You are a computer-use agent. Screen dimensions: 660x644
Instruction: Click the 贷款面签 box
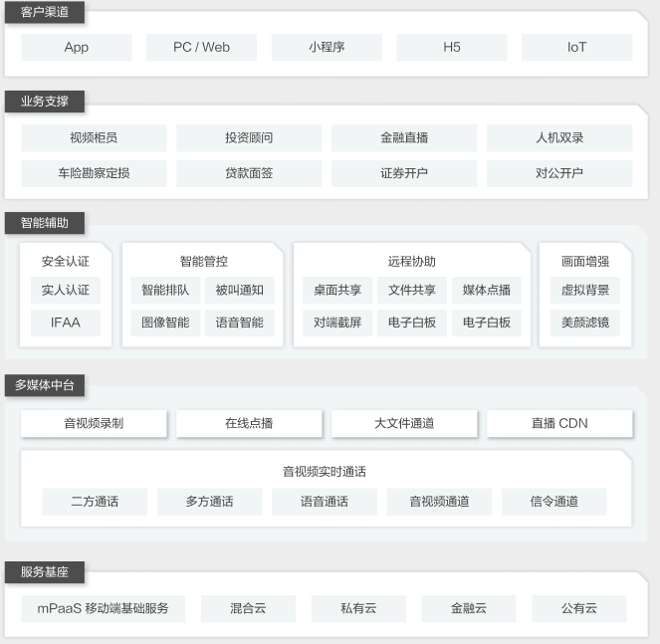(249, 173)
